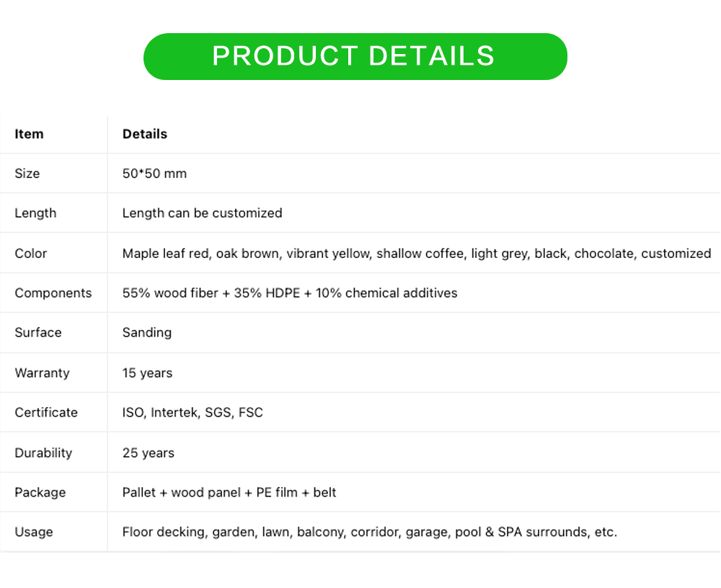Select the Warranty row label
Screen dimensions: 721x588
pyautogui.click(x=42, y=373)
